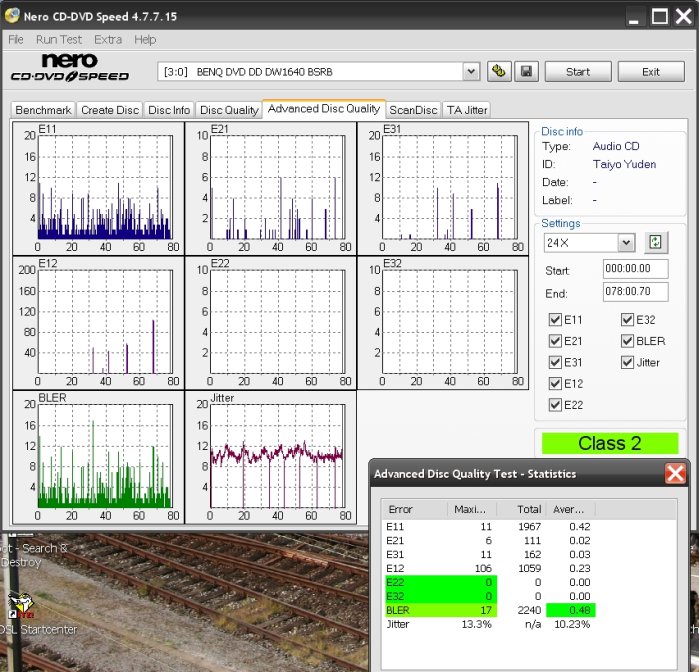This screenshot has width=699, height=672.
Task: Minimize the Nero CD-DVD Speed window
Action: pyautogui.click(x=634, y=17)
